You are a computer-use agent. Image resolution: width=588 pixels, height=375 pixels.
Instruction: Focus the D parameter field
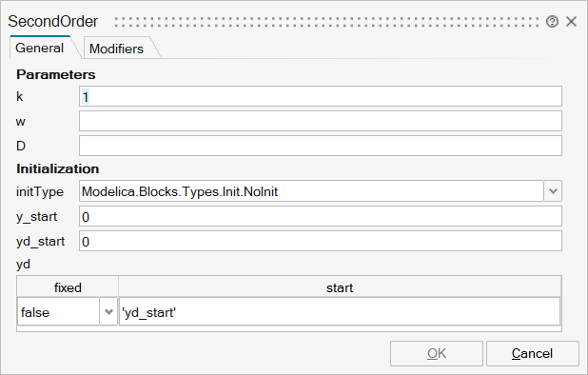[x=321, y=146]
